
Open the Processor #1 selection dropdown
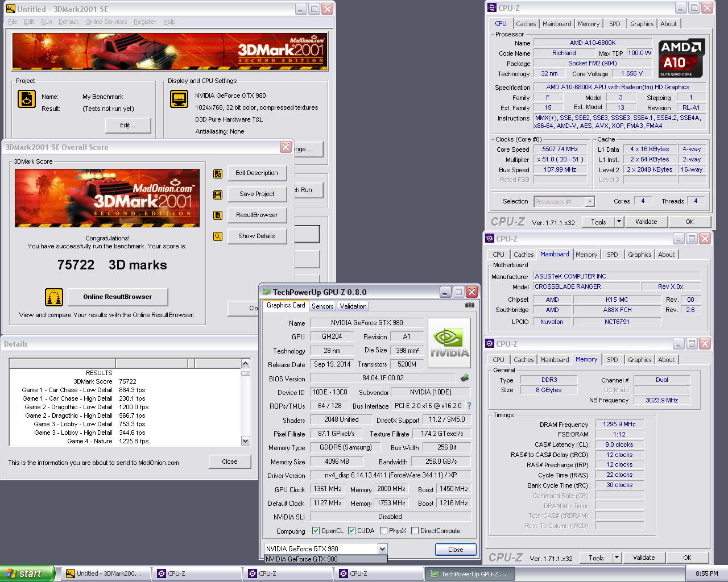pos(590,202)
